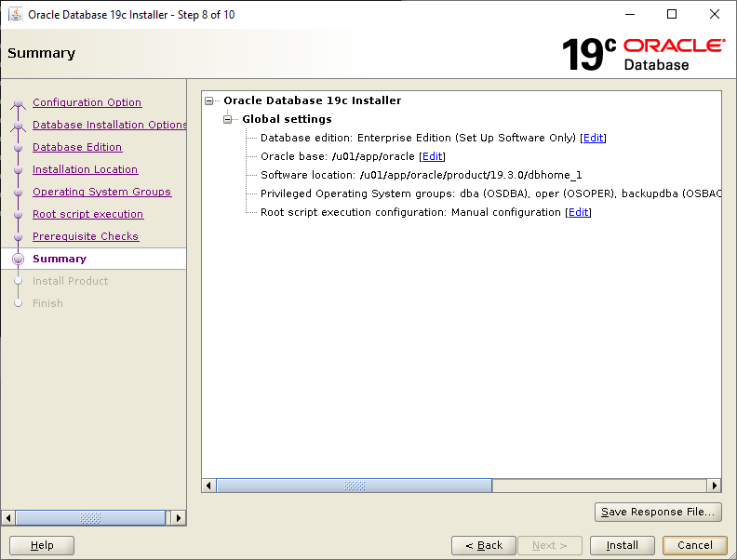Viewport: 737px width, 560px height.
Task: Select the Database edition tree row text
Action: 419,138
